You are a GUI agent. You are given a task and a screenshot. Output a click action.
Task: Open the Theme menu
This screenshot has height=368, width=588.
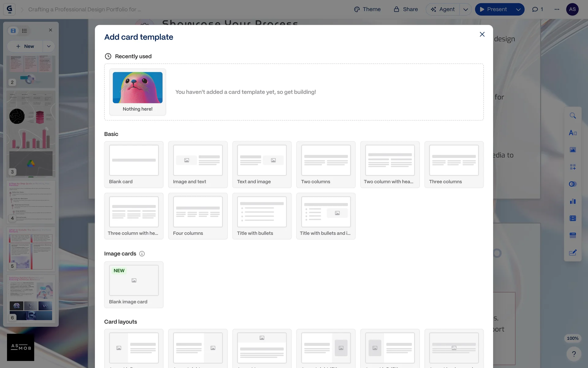(x=367, y=10)
